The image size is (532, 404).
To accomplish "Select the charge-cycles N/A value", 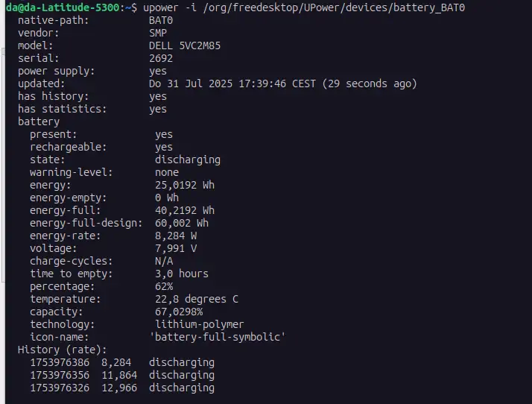I will pos(164,261).
